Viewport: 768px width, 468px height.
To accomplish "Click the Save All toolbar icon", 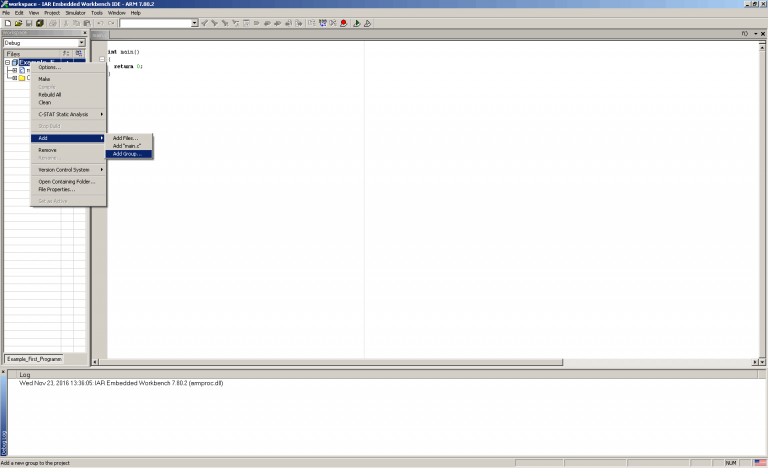I will pos(39,23).
